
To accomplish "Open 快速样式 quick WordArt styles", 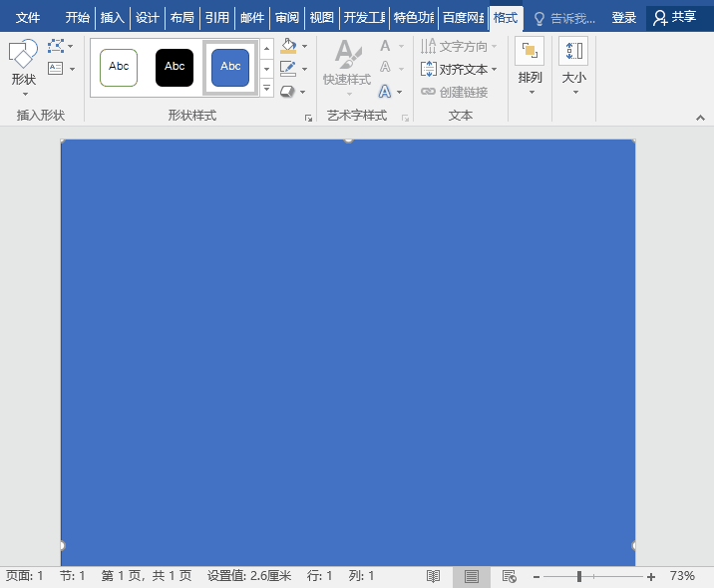I will click(x=347, y=68).
